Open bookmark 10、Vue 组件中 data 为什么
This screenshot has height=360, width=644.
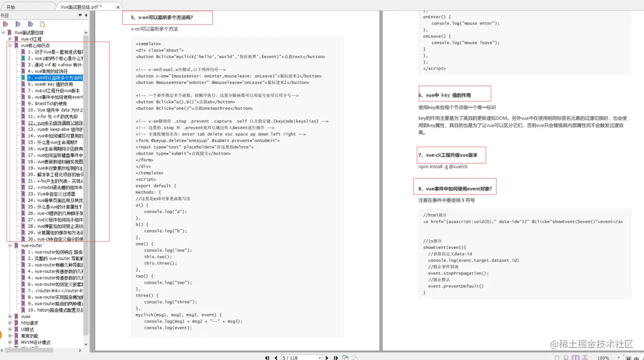(x=55, y=110)
